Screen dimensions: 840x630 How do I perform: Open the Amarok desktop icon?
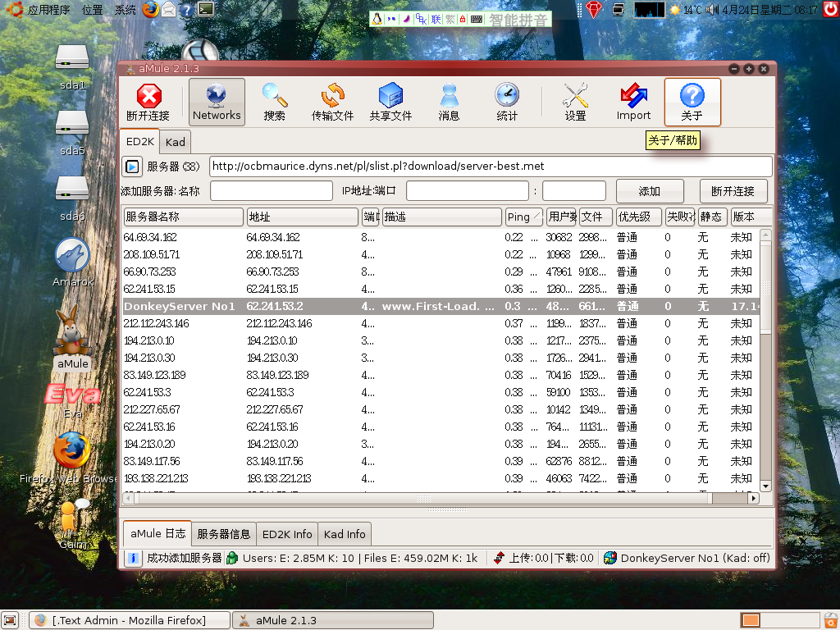72,262
